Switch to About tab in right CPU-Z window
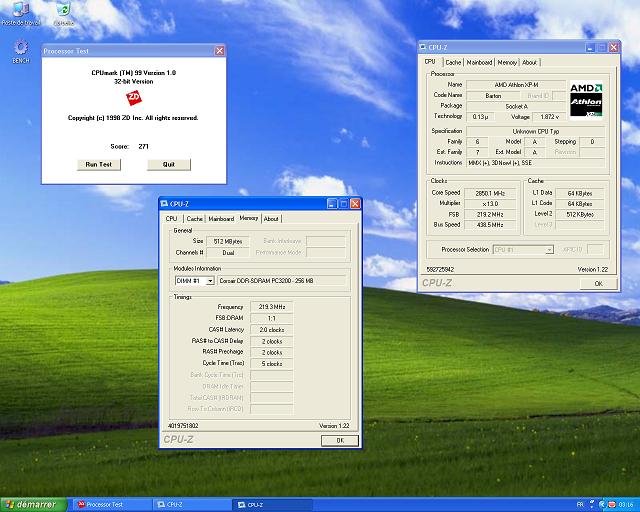 coord(529,62)
